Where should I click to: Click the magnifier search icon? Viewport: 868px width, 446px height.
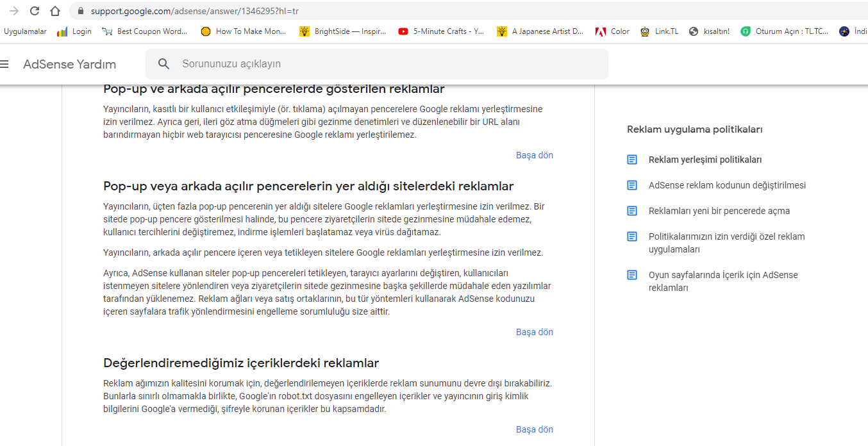164,64
